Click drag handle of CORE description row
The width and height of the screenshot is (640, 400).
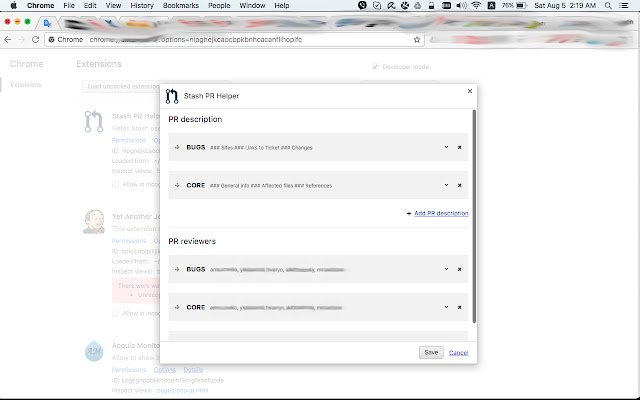tap(177, 185)
